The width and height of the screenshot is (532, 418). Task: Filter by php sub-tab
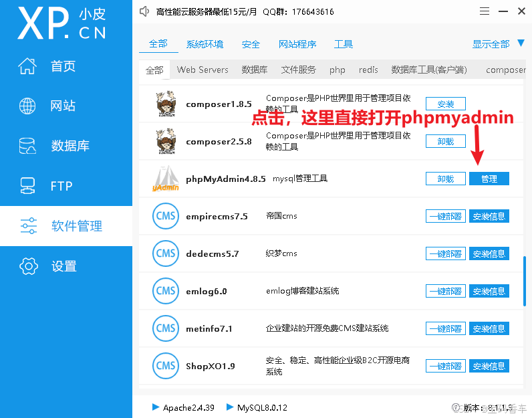[338, 70]
